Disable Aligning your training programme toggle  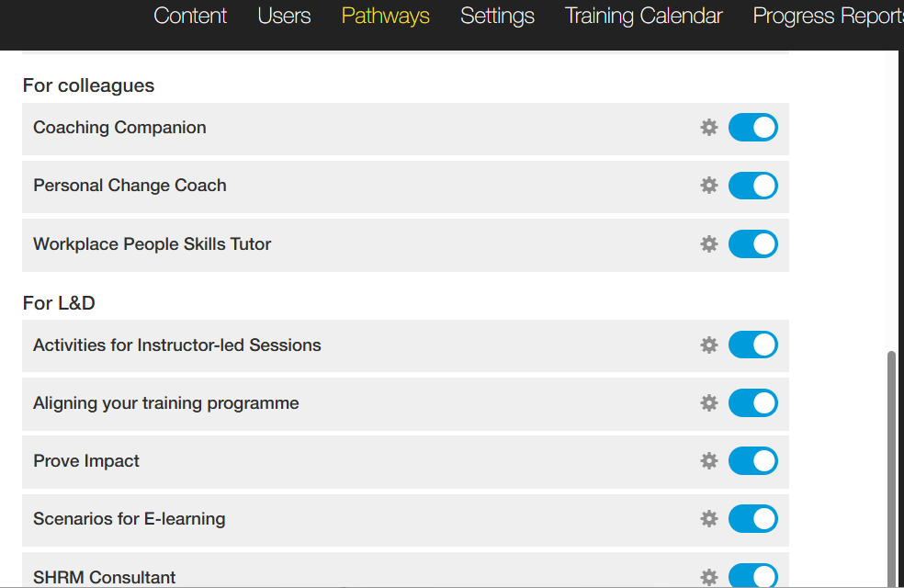pos(753,403)
